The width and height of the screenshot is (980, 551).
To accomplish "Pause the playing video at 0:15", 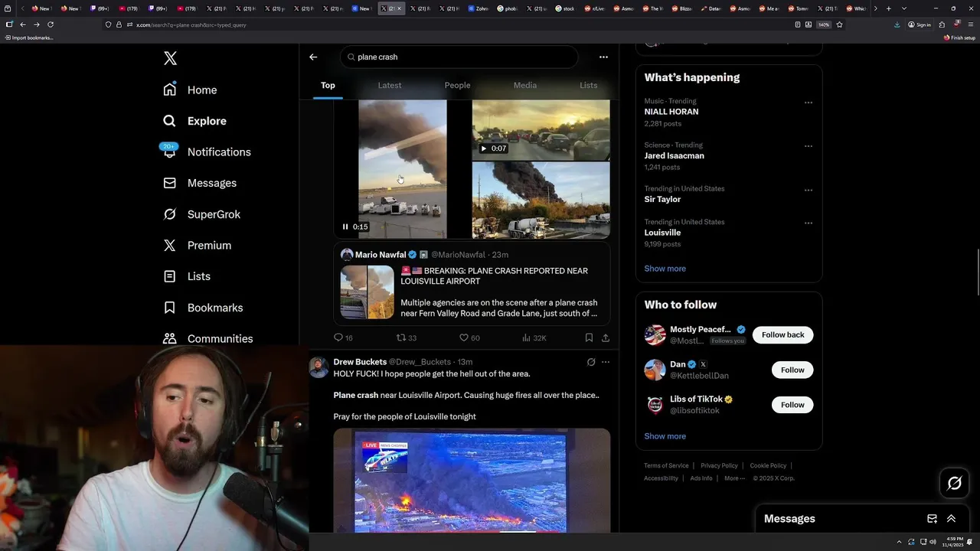I will [345, 227].
